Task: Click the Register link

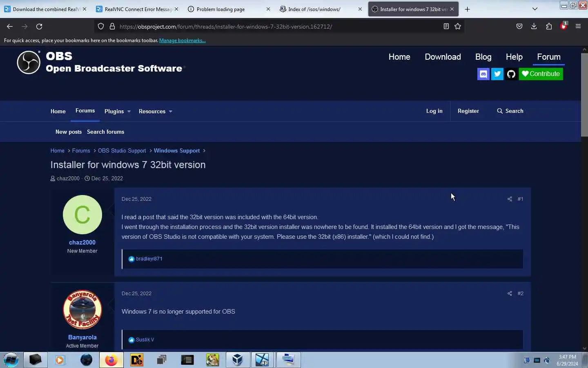Action: (468, 111)
